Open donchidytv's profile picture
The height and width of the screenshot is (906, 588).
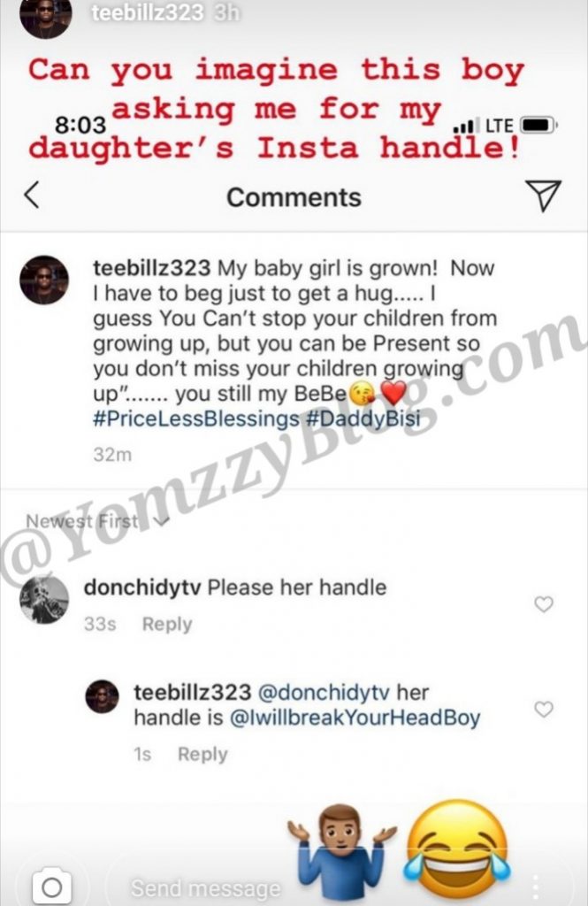click(44, 600)
